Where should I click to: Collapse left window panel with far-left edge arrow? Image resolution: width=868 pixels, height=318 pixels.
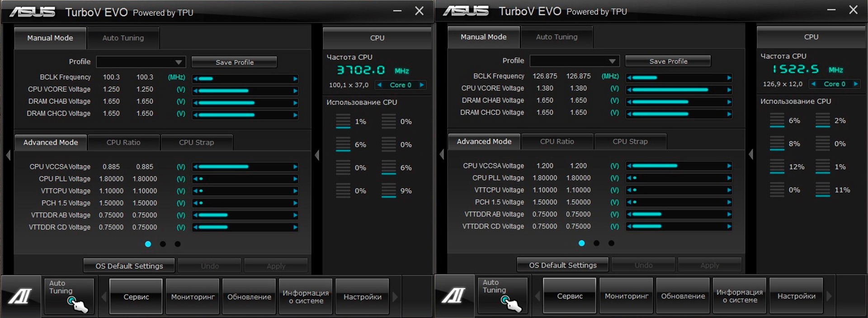[x=8, y=155]
